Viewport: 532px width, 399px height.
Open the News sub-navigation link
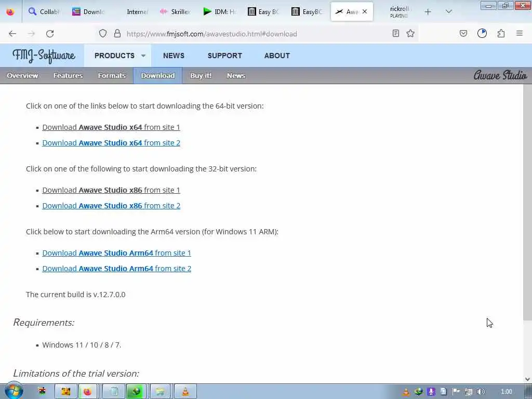click(236, 76)
